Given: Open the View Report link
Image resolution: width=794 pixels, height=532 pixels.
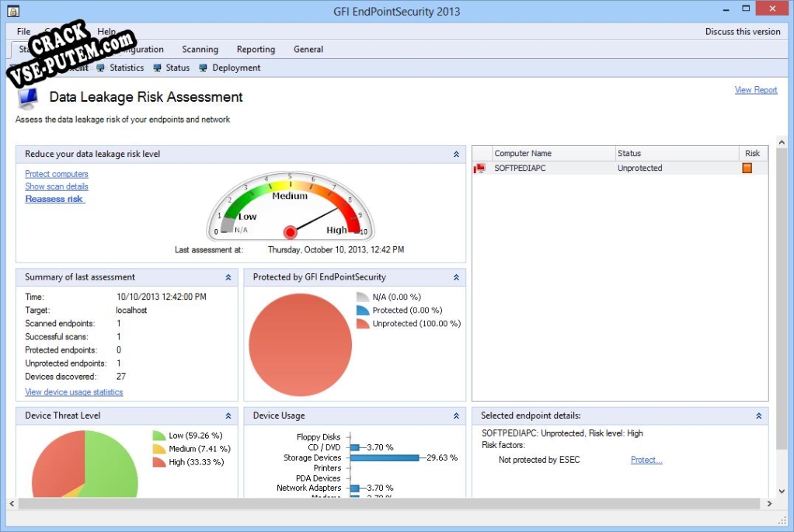Looking at the screenshot, I should click(755, 90).
